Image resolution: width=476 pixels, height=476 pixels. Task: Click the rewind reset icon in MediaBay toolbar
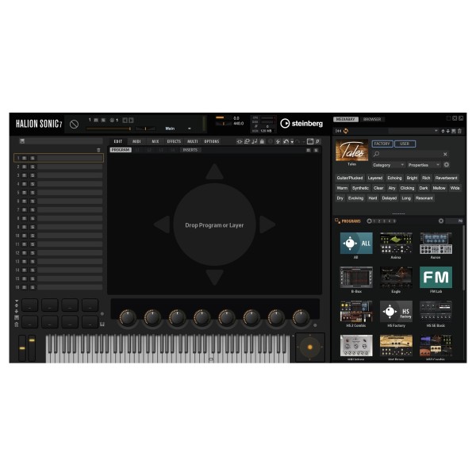tap(338, 131)
